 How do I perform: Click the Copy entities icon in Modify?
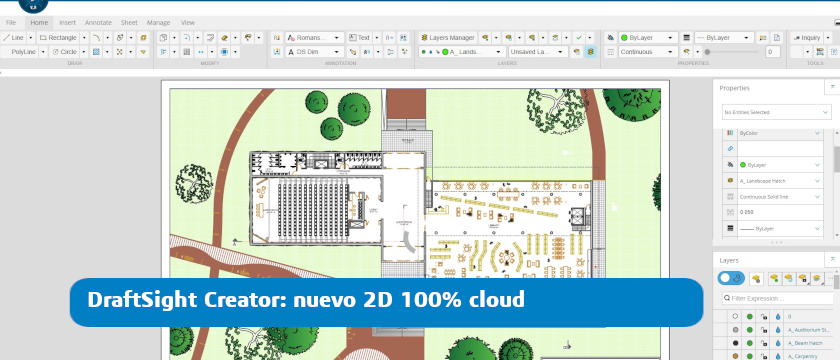point(163,38)
